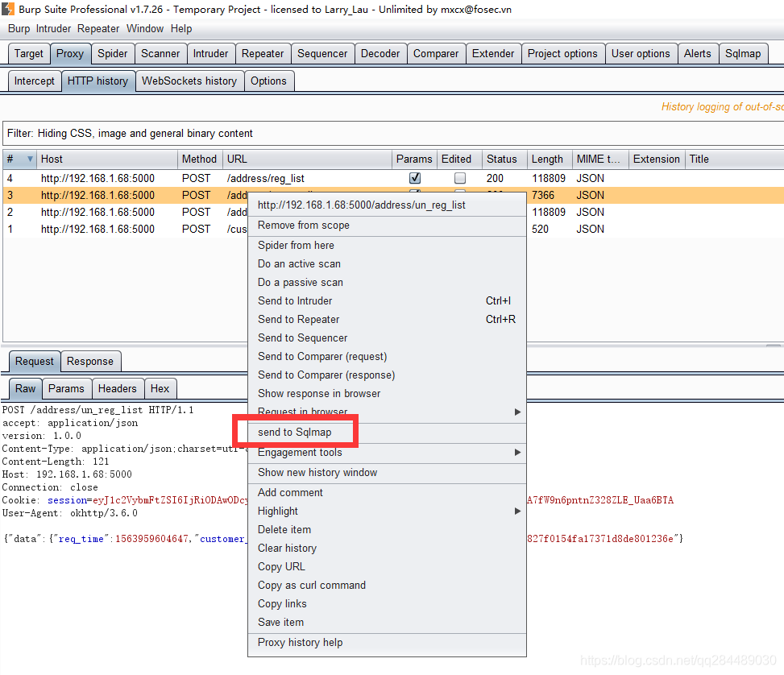The image size is (784, 675).
Task: Sort history by the # column arrow
Action: click(x=30, y=159)
